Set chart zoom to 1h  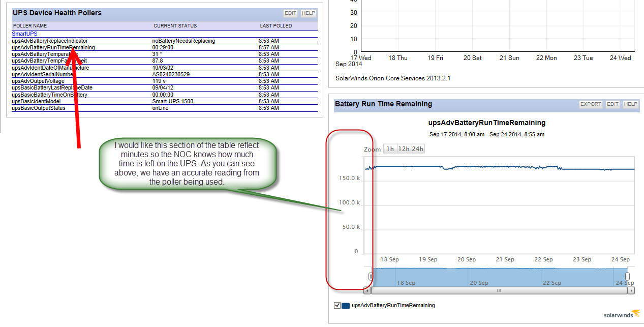[x=390, y=149]
